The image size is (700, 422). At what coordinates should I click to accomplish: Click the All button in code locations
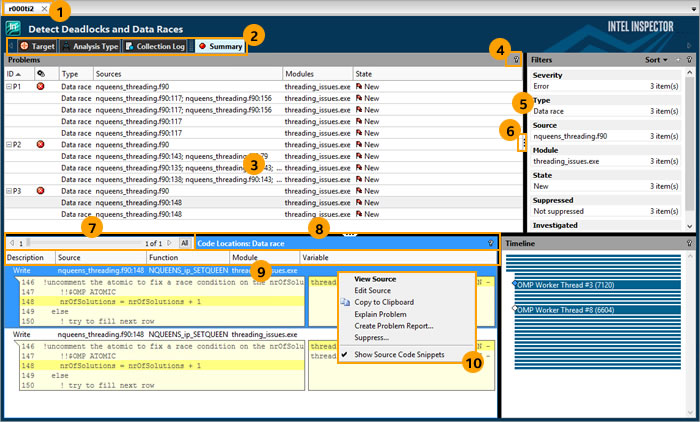pyautogui.click(x=184, y=243)
